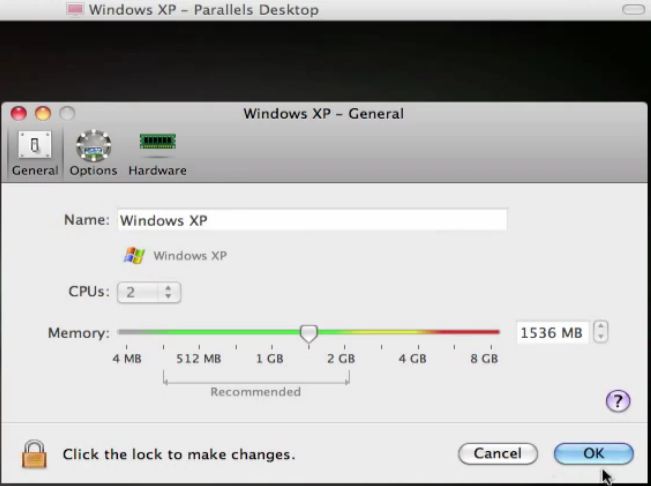Open the General settings pane
The height and width of the screenshot is (486, 651).
35,154
